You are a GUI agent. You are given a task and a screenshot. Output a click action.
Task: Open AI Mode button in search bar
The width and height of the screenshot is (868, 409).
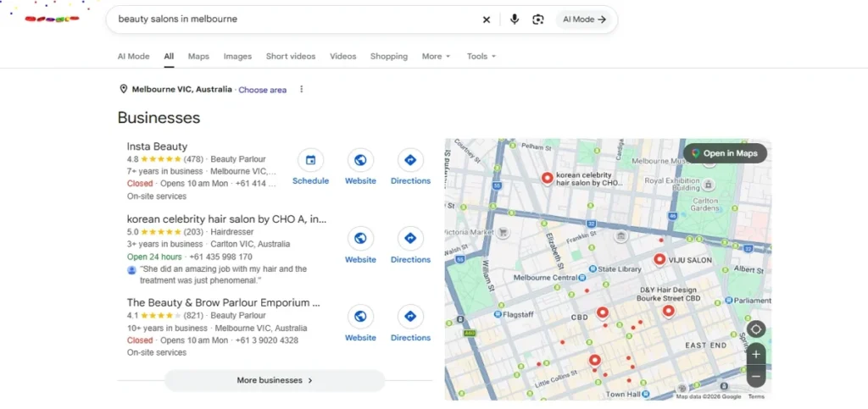pyautogui.click(x=584, y=19)
